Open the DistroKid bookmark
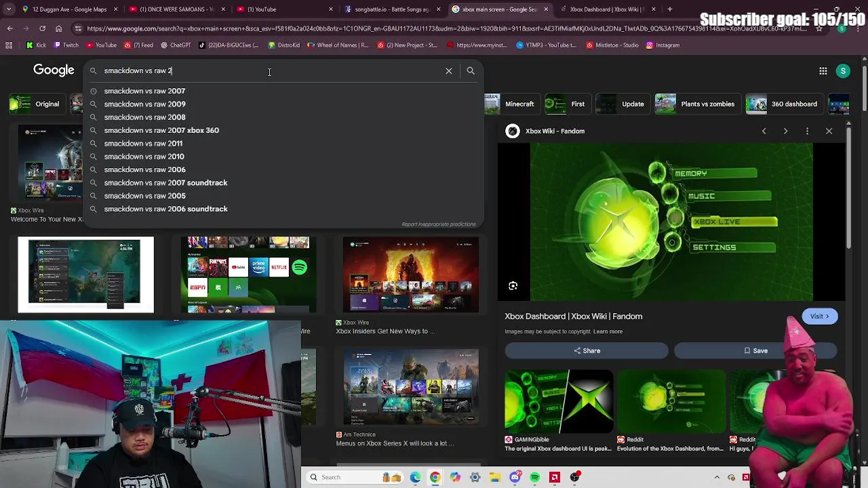This screenshot has width=868, height=488. [x=283, y=45]
